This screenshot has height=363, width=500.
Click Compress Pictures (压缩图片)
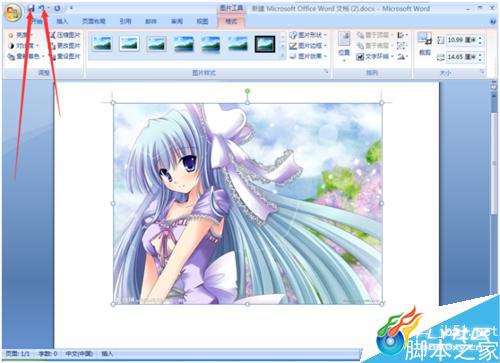(65, 35)
